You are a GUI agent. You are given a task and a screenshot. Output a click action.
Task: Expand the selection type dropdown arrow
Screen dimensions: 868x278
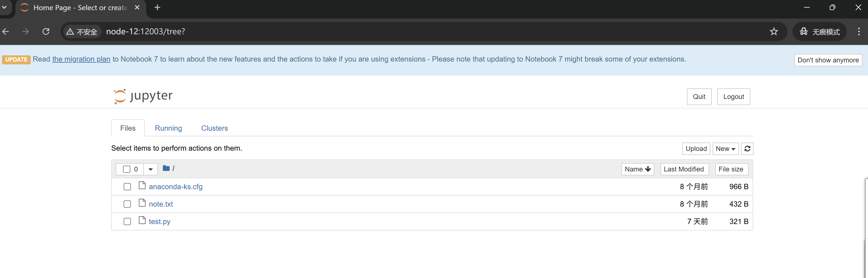[151, 169]
